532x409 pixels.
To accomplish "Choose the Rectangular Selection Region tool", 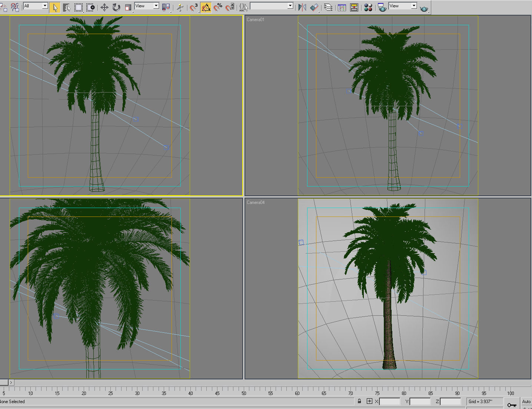I will pos(79,7).
